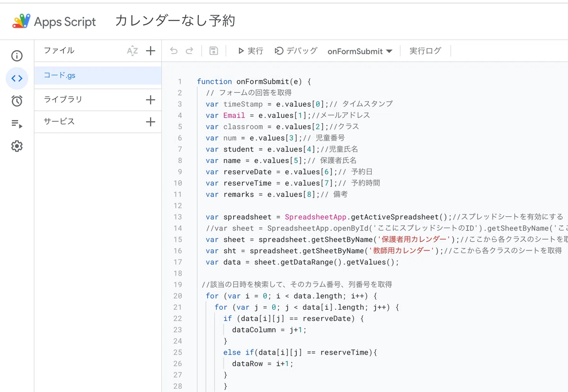Open the project Overview info icon

point(17,56)
